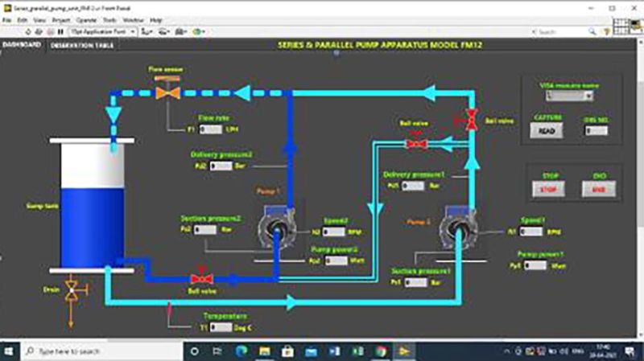The height and width of the screenshot is (361, 644).
Task: Click the Flow sensor valve icon
Action: point(168,92)
